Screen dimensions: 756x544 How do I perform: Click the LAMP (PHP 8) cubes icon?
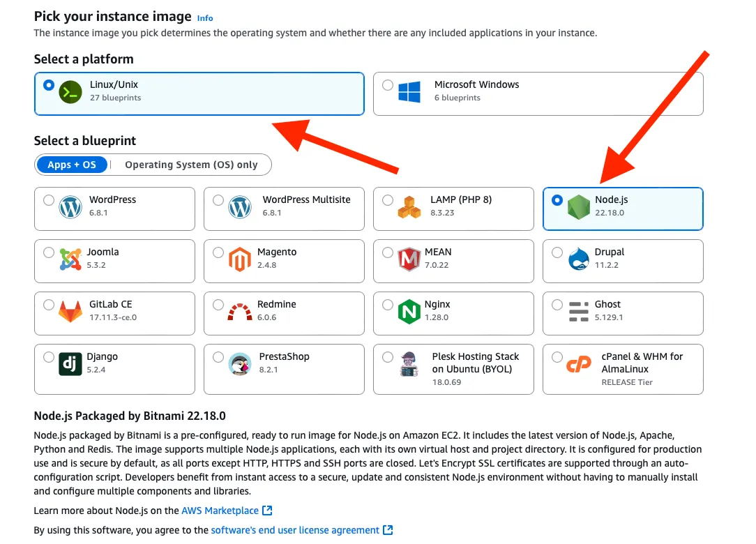[x=409, y=207]
